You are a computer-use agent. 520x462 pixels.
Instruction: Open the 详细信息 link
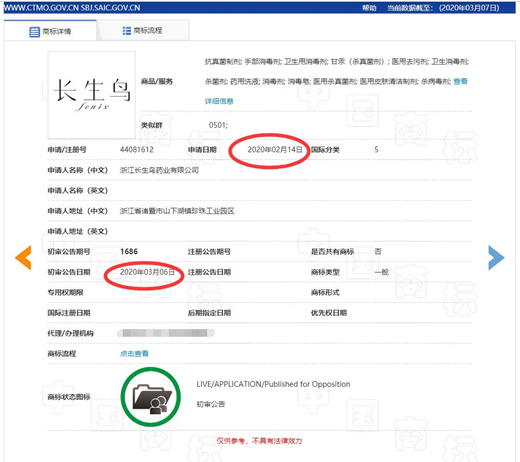[x=219, y=101]
